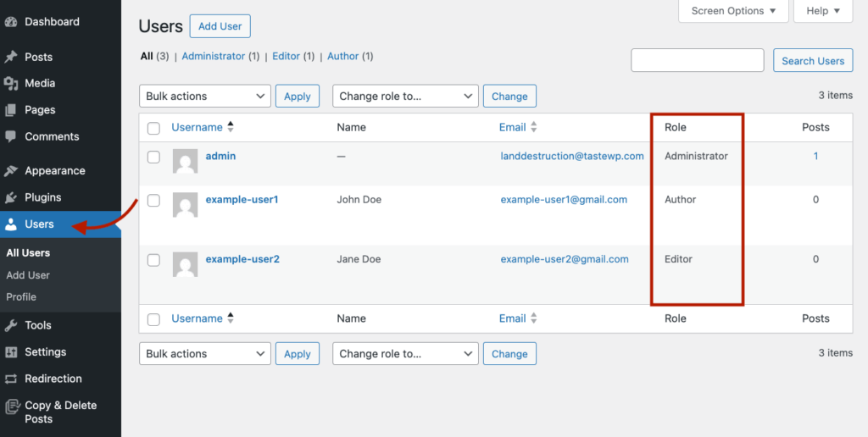Click Add User button beside heading
Screen dimensions: 868x437
tap(220, 26)
